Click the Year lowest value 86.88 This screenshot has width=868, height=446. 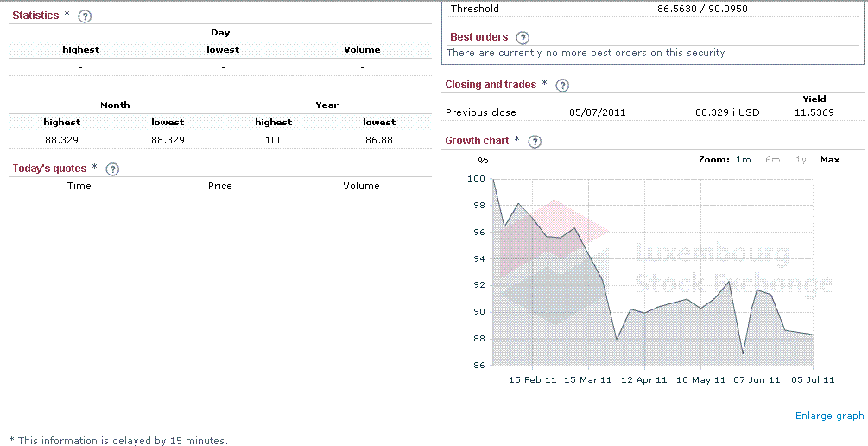pos(379,139)
